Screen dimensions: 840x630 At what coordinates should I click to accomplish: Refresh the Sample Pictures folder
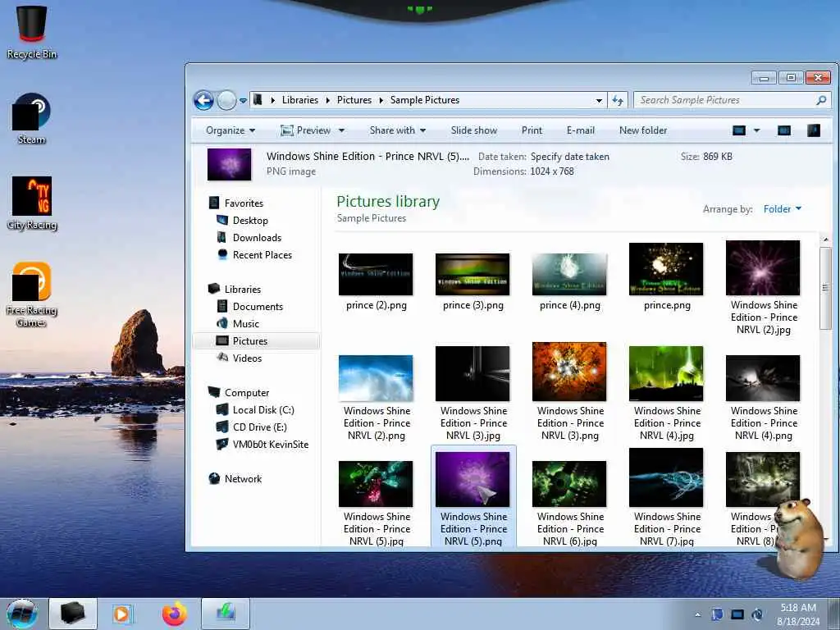click(x=618, y=100)
